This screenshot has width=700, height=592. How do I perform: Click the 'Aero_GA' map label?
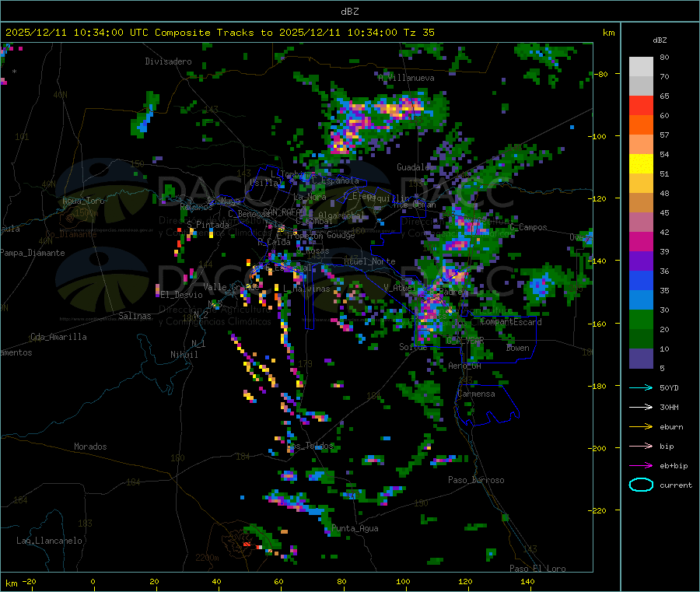pos(465,366)
